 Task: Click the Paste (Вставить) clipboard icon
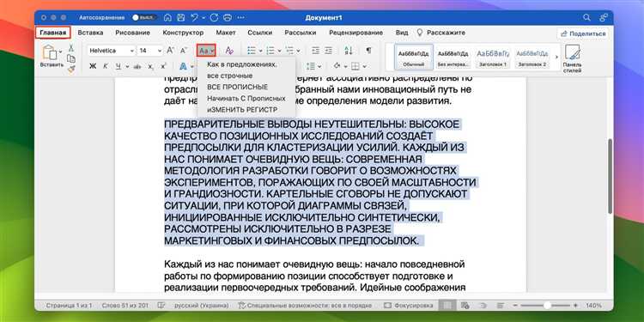50,52
